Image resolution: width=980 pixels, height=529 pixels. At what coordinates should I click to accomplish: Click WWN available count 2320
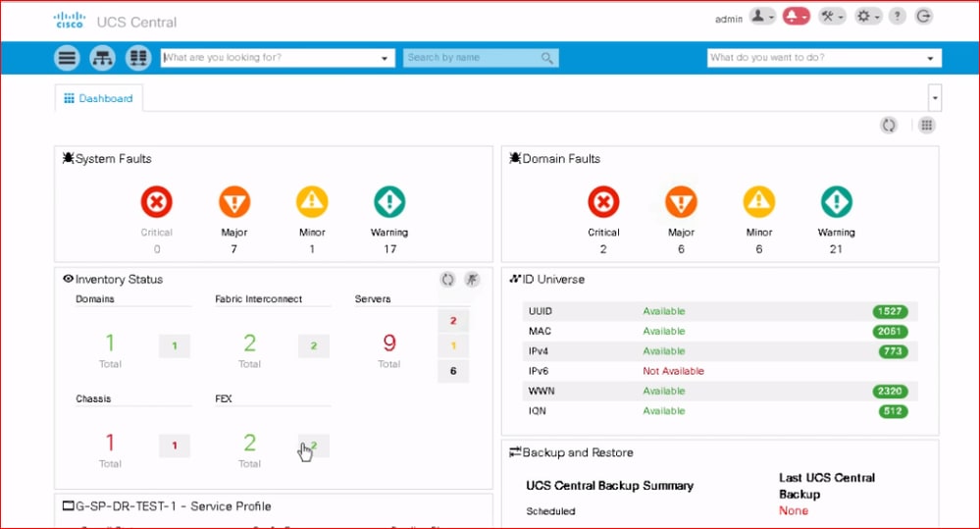tap(890, 392)
